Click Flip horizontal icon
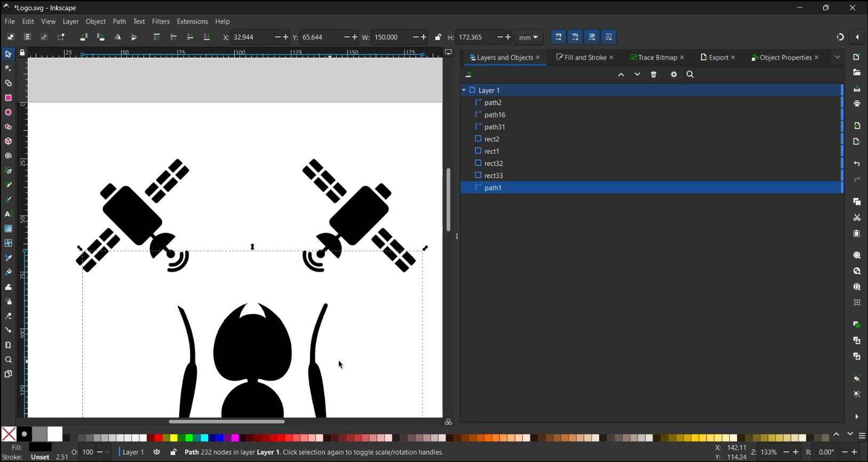 (117, 37)
